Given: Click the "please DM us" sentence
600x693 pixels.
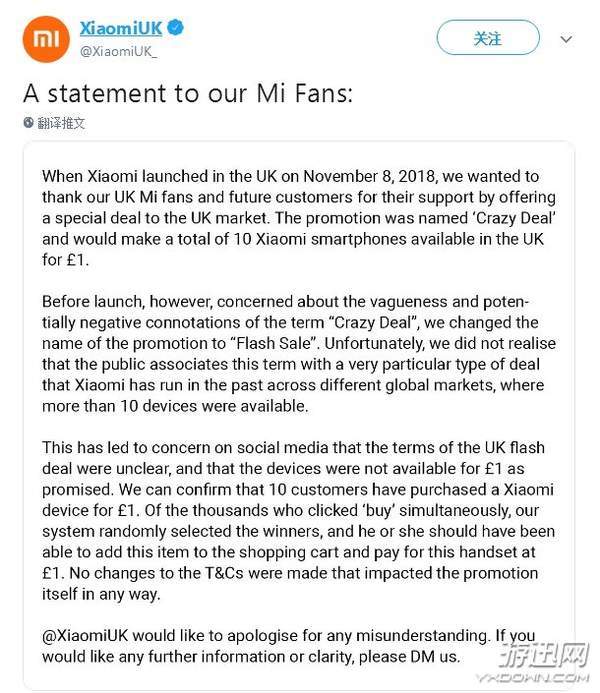Looking at the screenshot, I should tap(410, 656).
